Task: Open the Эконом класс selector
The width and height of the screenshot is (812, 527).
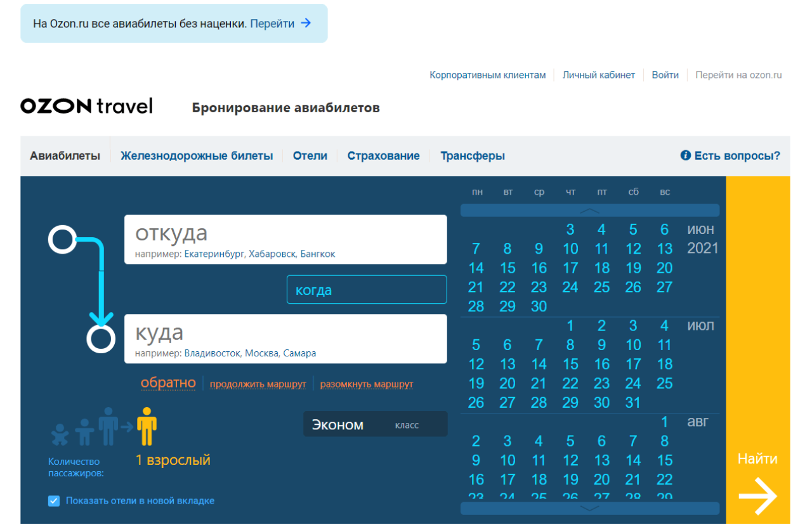Action: pos(374,424)
